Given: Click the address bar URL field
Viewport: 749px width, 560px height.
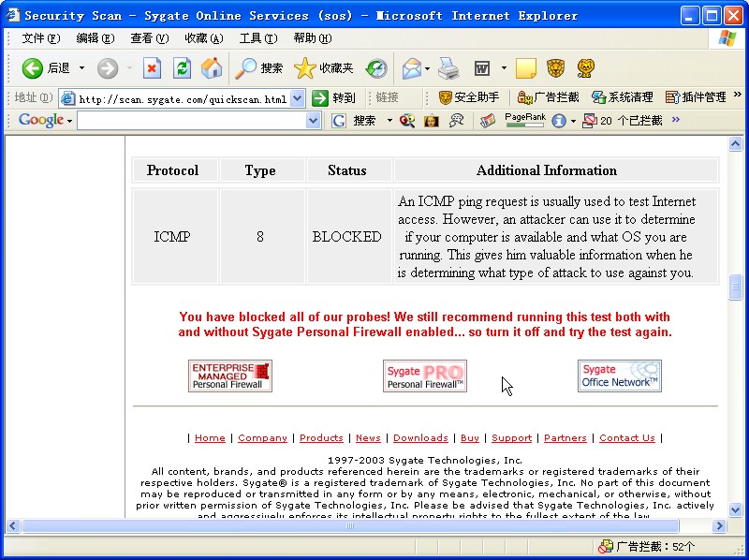Looking at the screenshot, I should point(183,99).
